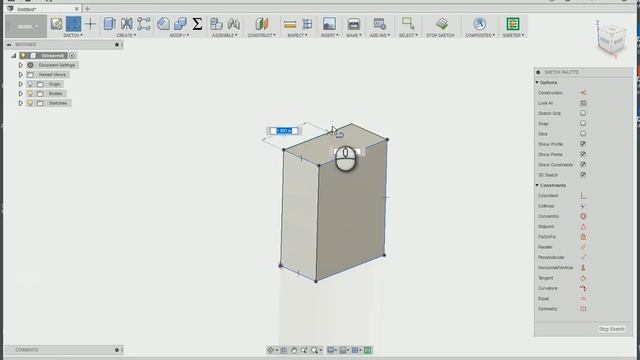Click the Look At icon in palette
Viewport: 640px width, 360px height.
583,103
